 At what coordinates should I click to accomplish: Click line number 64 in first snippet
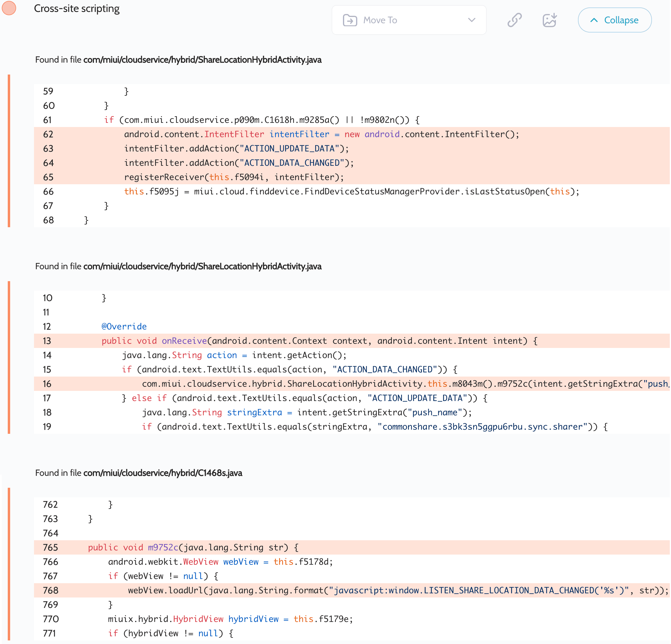tap(48, 163)
